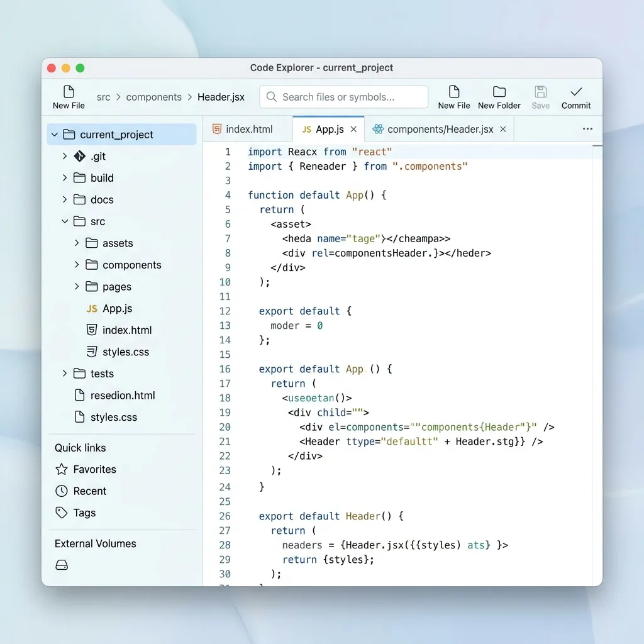Click the Save floppy disk icon
This screenshot has width=644, height=644.
pos(540,92)
